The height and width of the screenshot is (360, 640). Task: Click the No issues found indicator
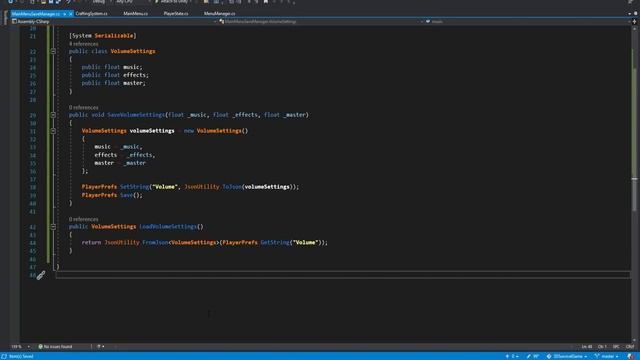56,347
